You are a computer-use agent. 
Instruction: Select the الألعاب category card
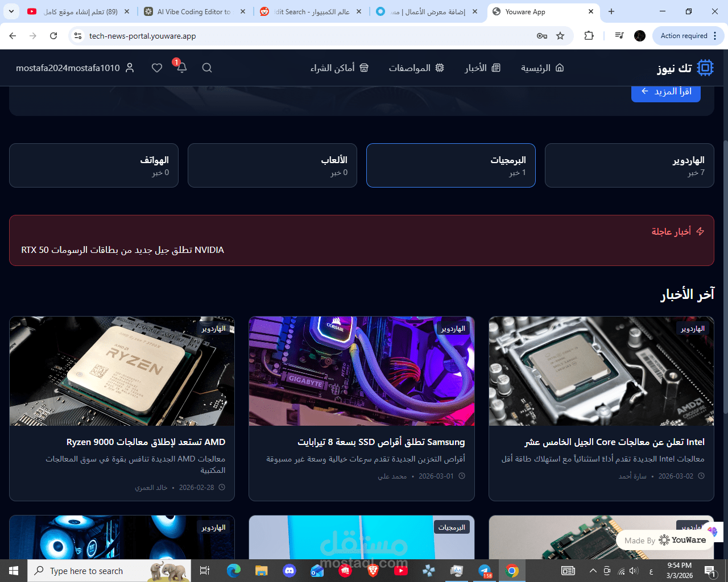[x=272, y=165]
